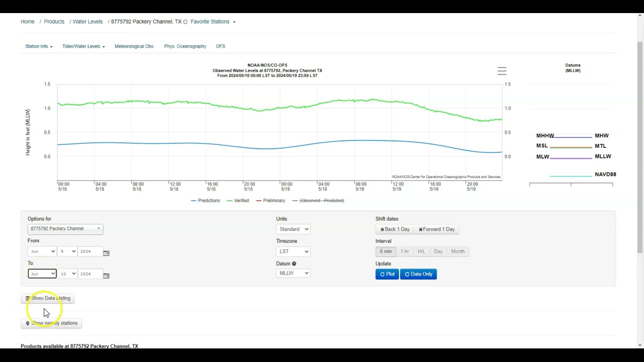Viewport: 644px width, 362px height.
Task: Click the Data Only button
Action: pos(419,274)
